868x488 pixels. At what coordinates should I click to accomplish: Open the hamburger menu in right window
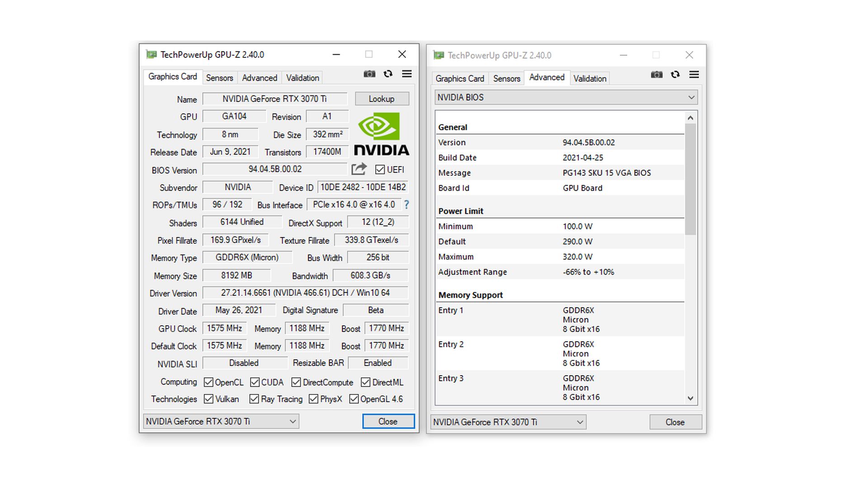(694, 75)
